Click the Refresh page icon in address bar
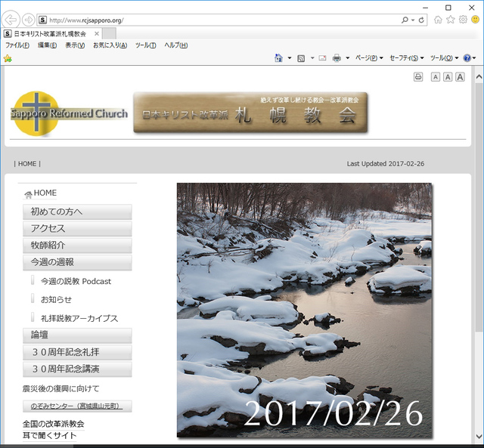Screen dimensions: 484x448 click(421, 20)
